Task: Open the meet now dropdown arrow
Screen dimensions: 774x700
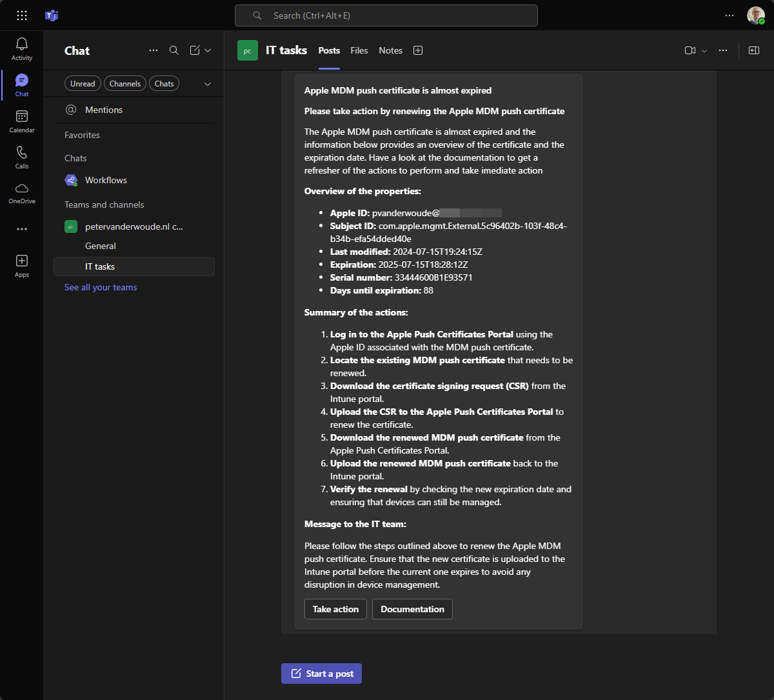Action: pyautogui.click(x=704, y=50)
